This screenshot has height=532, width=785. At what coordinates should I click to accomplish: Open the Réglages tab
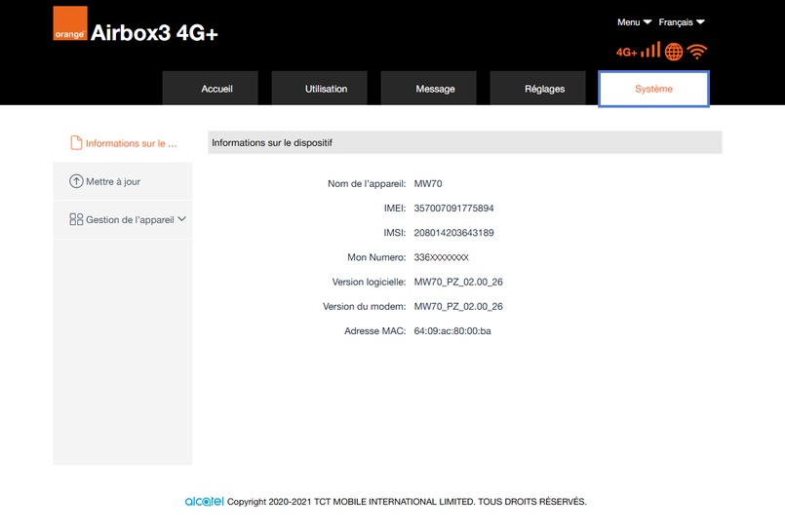point(544,89)
